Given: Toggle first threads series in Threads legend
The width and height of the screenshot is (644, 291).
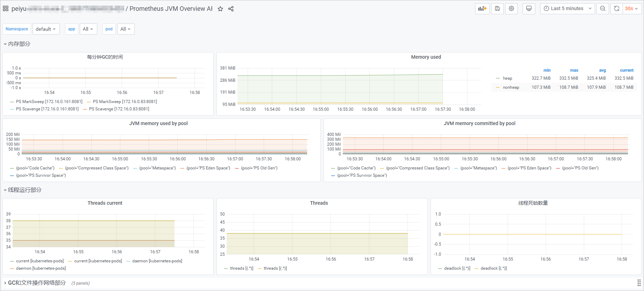Looking at the screenshot, I should coord(242,268).
